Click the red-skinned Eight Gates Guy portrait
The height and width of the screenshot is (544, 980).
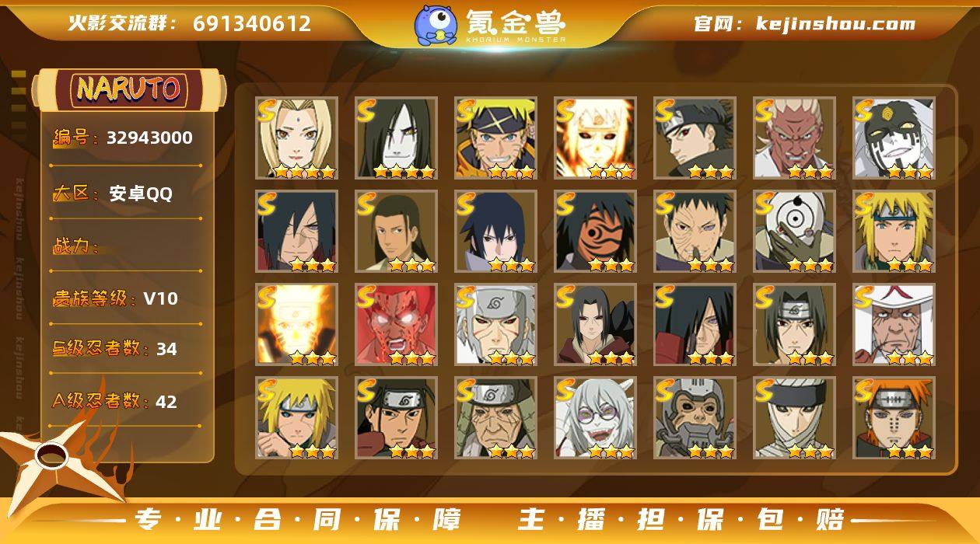(x=397, y=325)
